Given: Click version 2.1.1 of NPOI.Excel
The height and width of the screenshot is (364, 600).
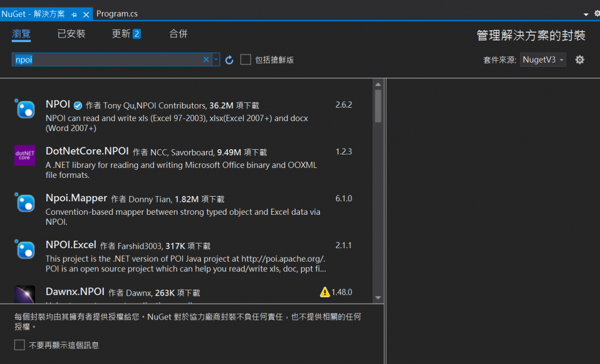Looking at the screenshot, I should [x=343, y=245].
